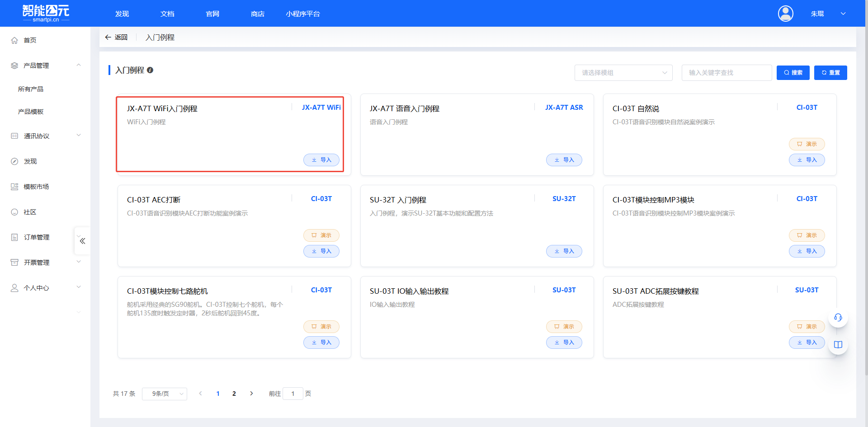Viewport: 868px width, 427px height.
Task: Click the 搜索 search button
Action: coord(793,73)
